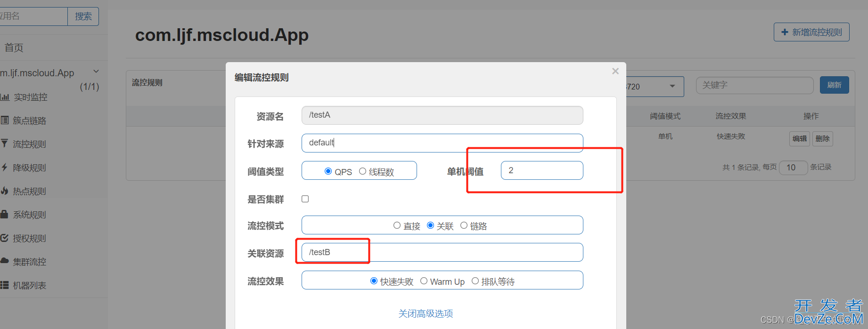This screenshot has width=868, height=329.
Task: Open 授权规则 menu item
Action: (x=30, y=238)
